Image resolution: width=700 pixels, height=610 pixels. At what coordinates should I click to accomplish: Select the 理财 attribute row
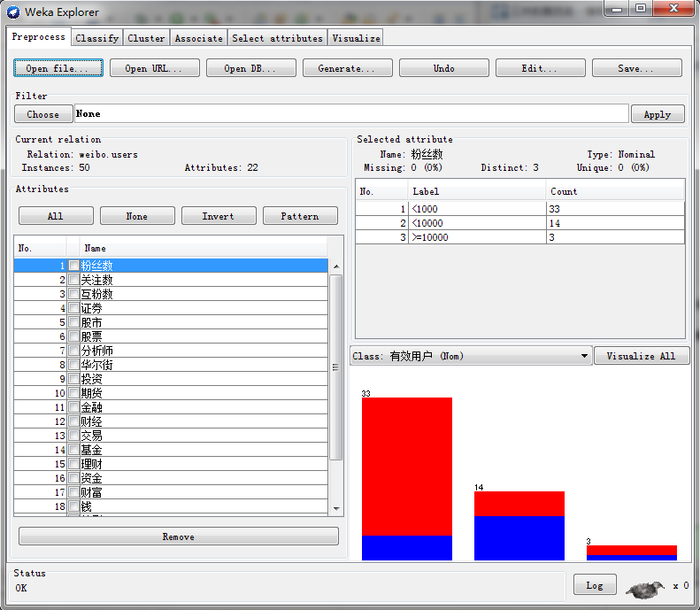pos(171,464)
